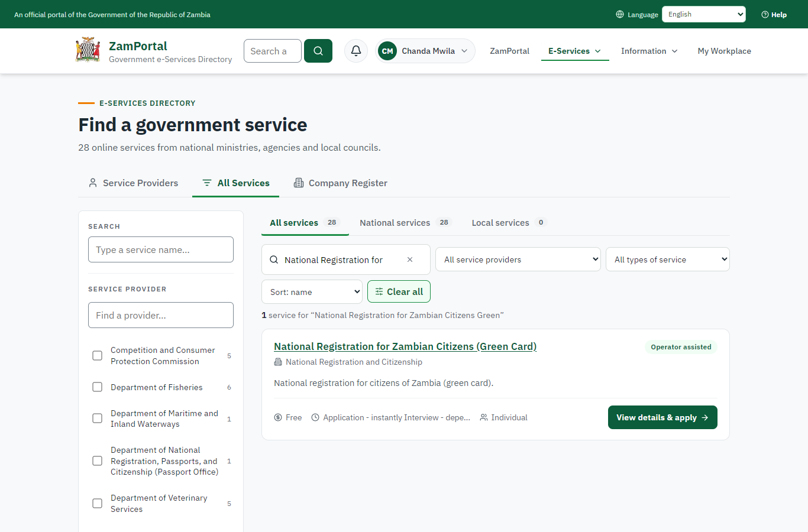
Task: Click the Clear all filters button
Action: click(399, 292)
